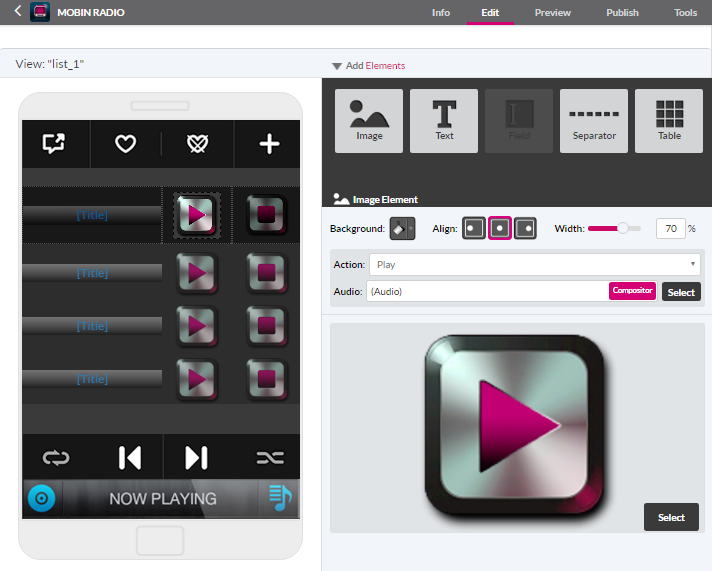Viewport: 712px width, 571px height.
Task: Collapse the Add Elements section
Action: (336, 66)
